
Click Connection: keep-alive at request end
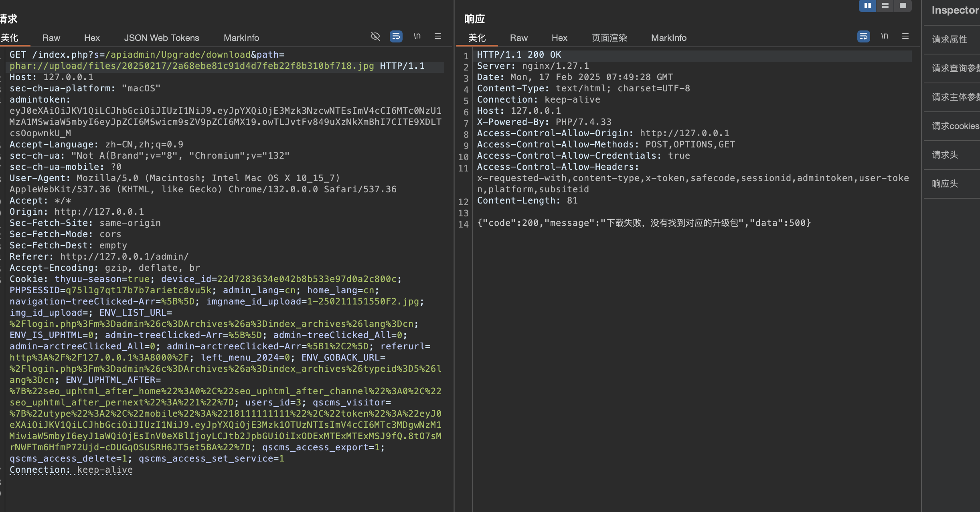71,470
